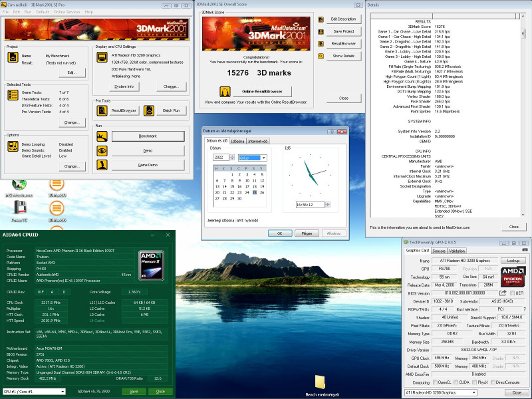This screenshot has width=532, height=399.
Task: Open the CPU #1 / Core #1 dropdown
Action: tap(33, 392)
